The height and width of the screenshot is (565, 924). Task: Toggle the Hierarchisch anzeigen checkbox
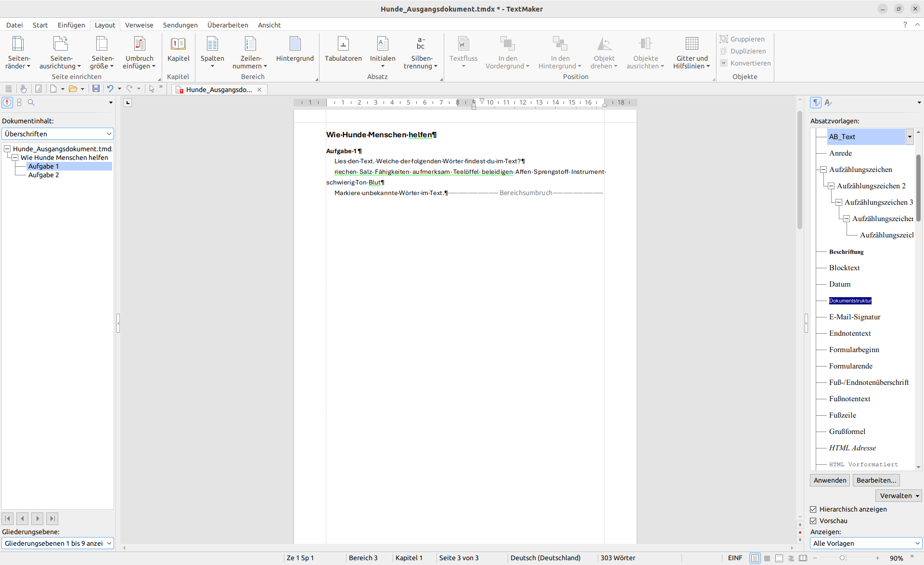[x=813, y=509]
